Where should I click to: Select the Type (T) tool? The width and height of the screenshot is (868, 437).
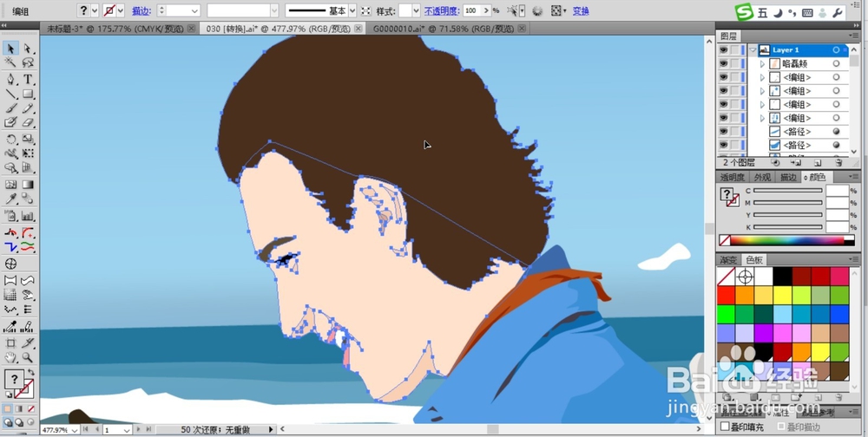(x=28, y=80)
